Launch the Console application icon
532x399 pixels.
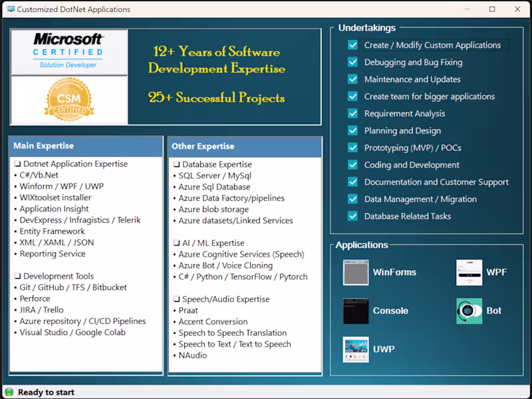point(356,311)
